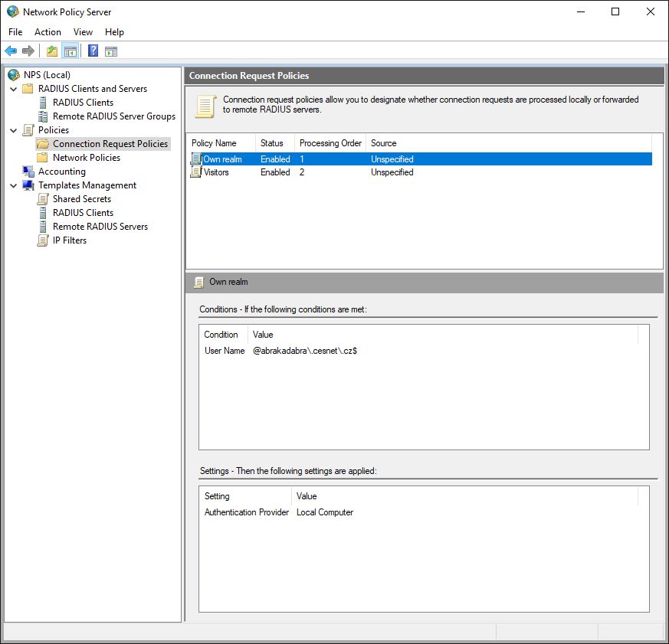The image size is (669, 644).
Task: Click the Enabled status of Visitors
Action: [x=275, y=172]
